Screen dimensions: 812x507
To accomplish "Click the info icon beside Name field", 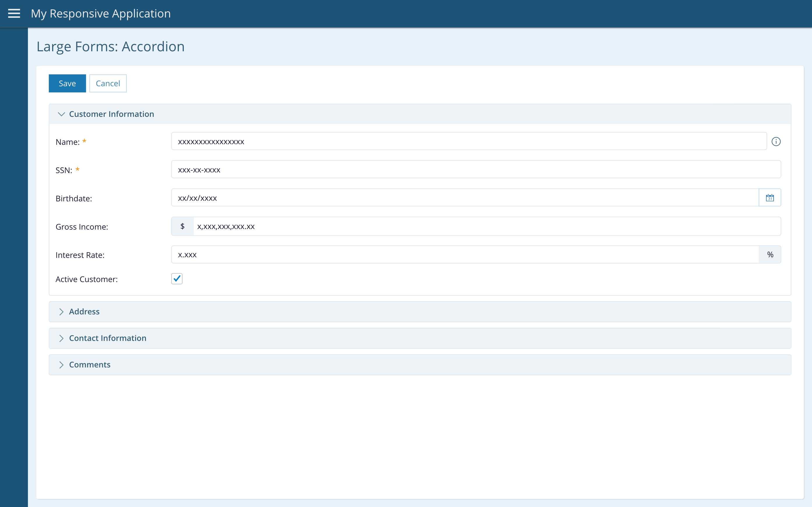I will tap(776, 142).
